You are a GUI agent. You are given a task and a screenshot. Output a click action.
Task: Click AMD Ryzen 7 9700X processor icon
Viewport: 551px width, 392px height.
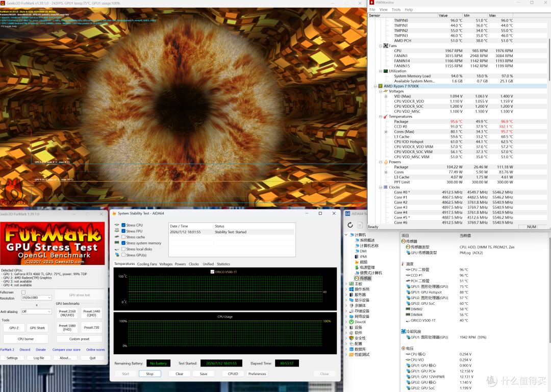pos(380,86)
